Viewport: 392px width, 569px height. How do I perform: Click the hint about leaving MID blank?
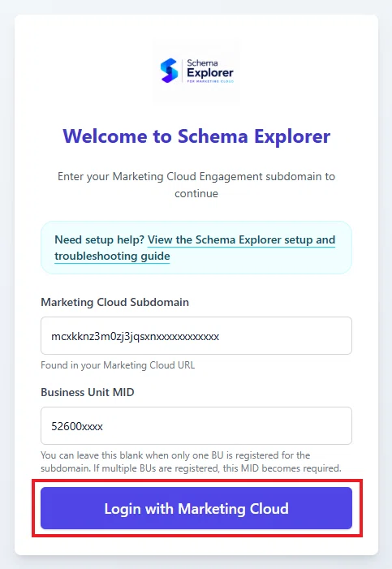(191, 462)
